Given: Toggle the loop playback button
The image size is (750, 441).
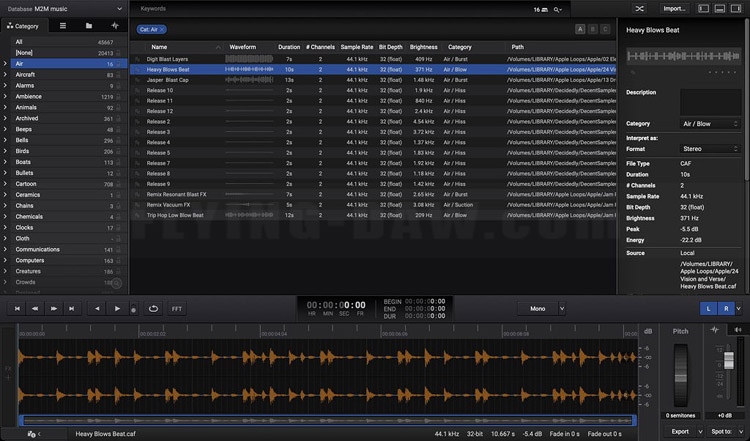Looking at the screenshot, I should click(153, 309).
